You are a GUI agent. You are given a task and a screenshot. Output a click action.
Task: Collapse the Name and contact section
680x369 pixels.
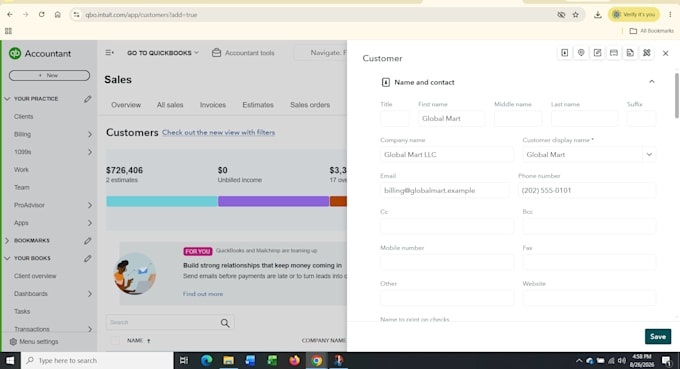(651, 82)
